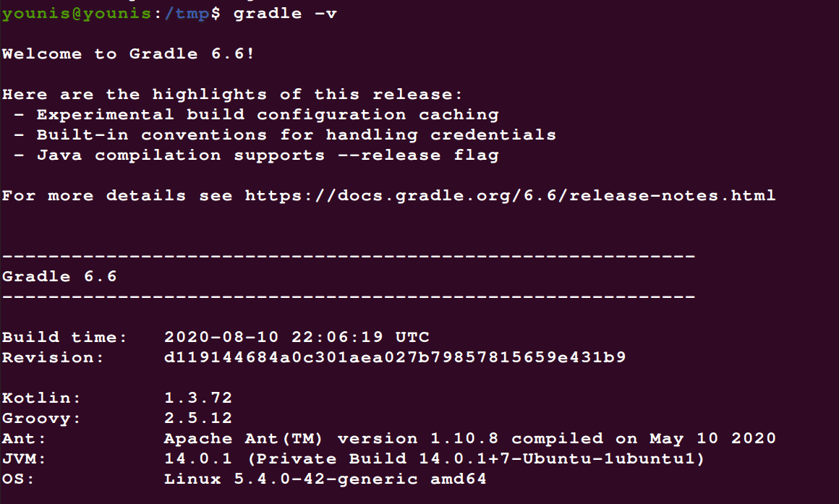Click the Experimental build configuration caching line
Image resolution: width=839 pixels, height=504 pixels.
pyautogui.click(x=268, y=115)
